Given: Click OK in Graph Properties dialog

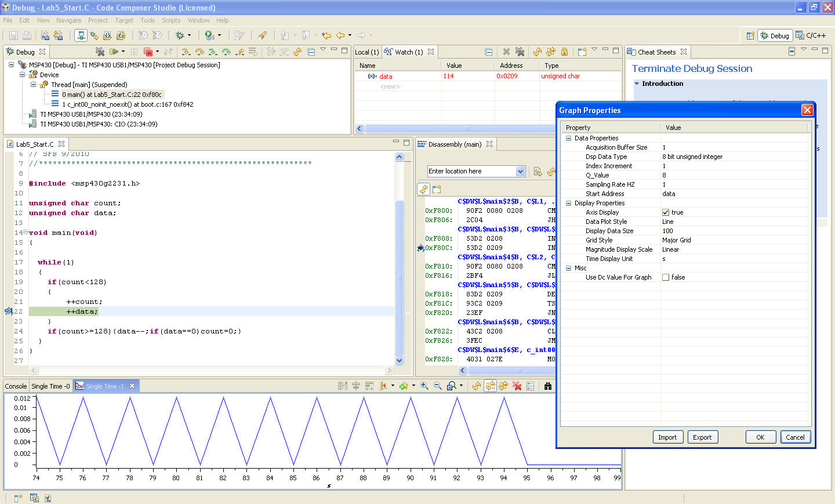Looking at the screenshot, I should pyautogui.click(x=760, y=437).
